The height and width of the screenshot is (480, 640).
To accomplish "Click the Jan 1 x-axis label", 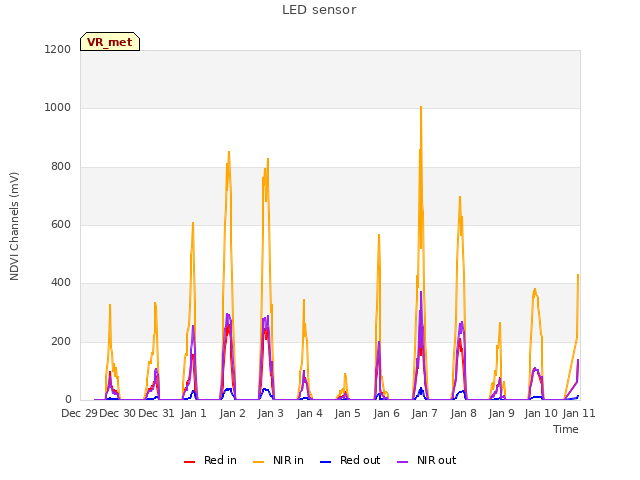I will [193, 413].
